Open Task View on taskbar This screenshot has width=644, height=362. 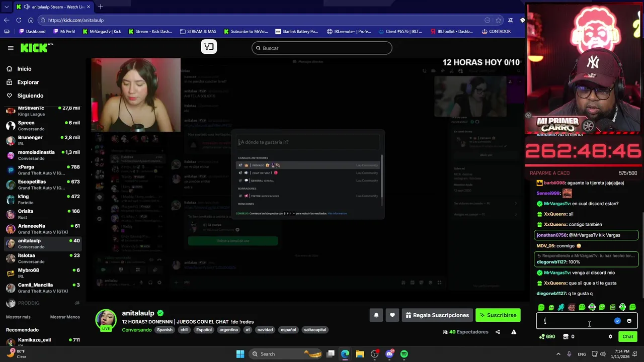click(x=331, y=354)
